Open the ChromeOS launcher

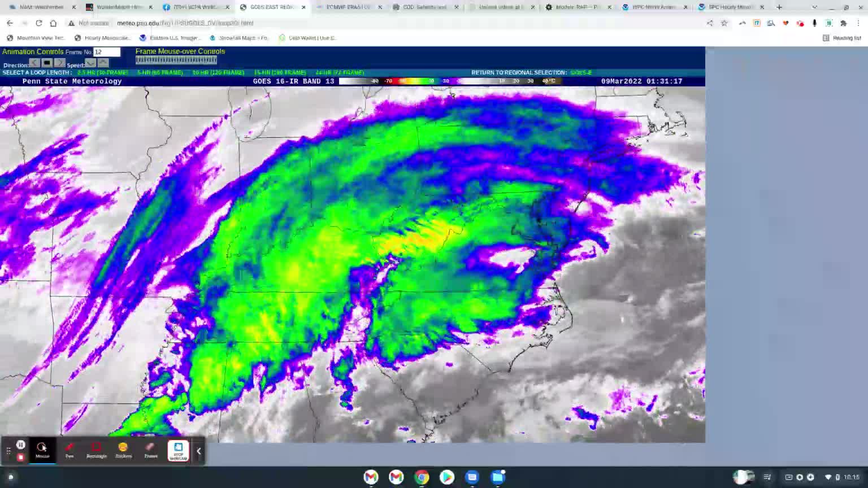[x=10, y=477]
